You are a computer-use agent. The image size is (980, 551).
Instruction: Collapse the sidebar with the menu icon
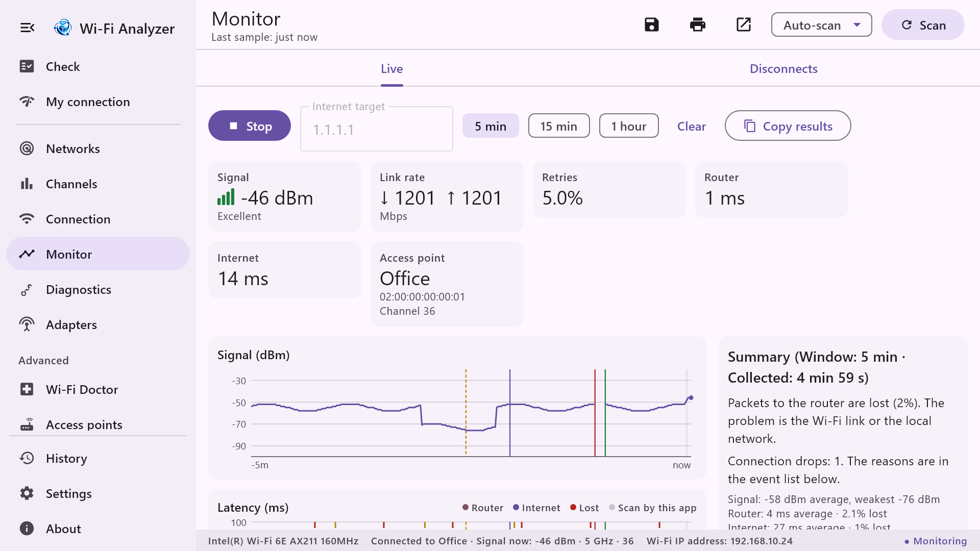28,28
